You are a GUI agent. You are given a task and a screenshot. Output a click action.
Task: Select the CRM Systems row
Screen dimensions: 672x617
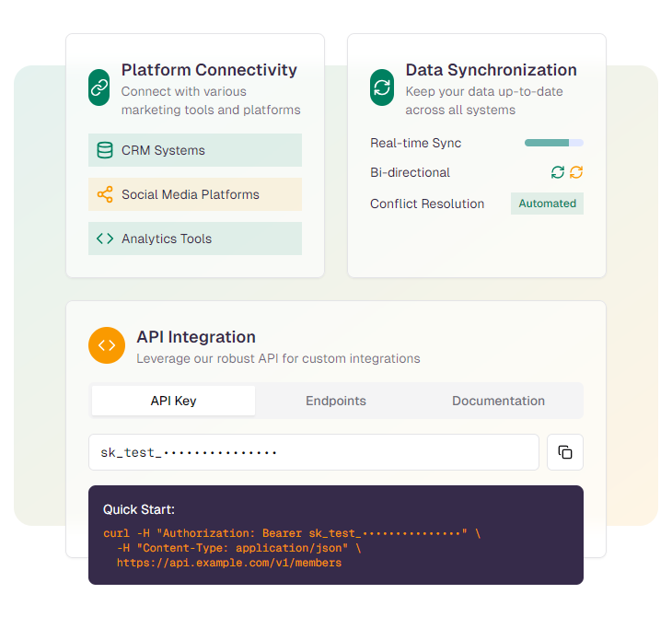[195, 150]
